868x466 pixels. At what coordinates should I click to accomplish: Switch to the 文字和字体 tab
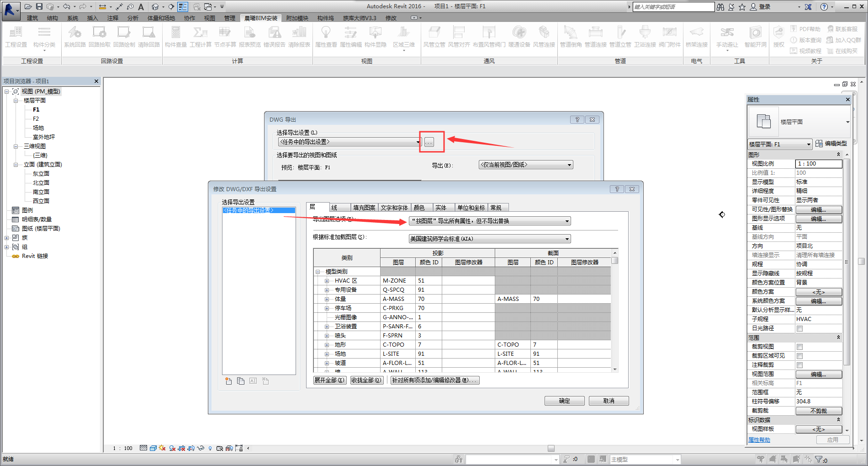pos(394,208)
